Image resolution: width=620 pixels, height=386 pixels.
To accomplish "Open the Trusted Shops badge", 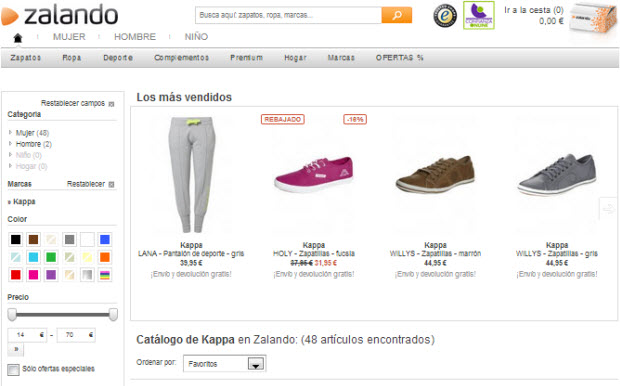I will (x=445, y=15).
